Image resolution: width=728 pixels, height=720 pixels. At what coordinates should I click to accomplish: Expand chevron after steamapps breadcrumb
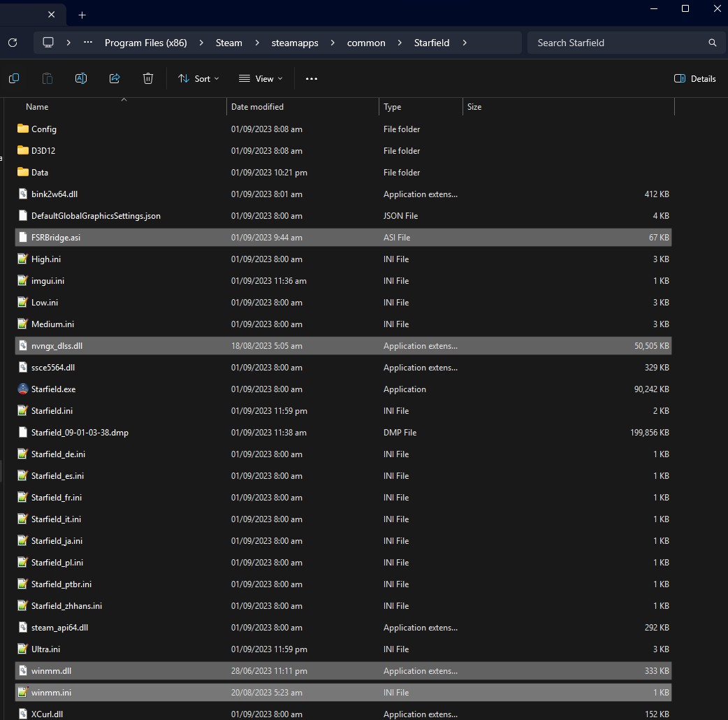[333, 43]
